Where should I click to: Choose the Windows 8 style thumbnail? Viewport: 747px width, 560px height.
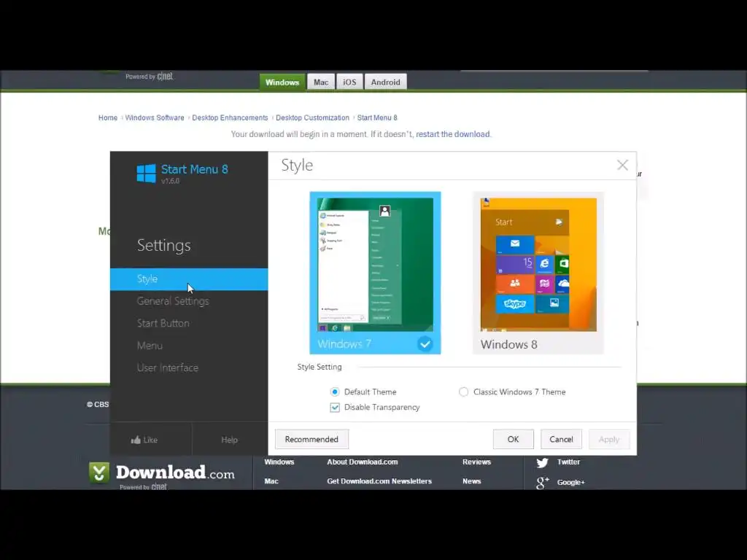[538, 273]
